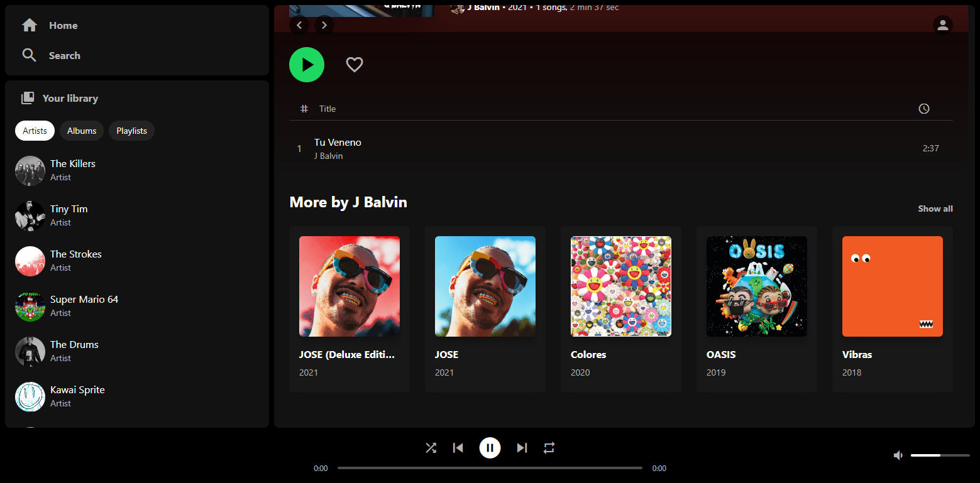
Task: Open Tiny Tim artist entry
Action: [x=137, y=216]
